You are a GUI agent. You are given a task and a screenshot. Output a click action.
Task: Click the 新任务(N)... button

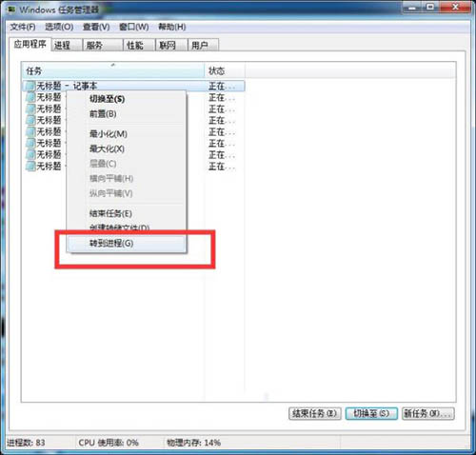pyautogui.click(x=427, y=413)
